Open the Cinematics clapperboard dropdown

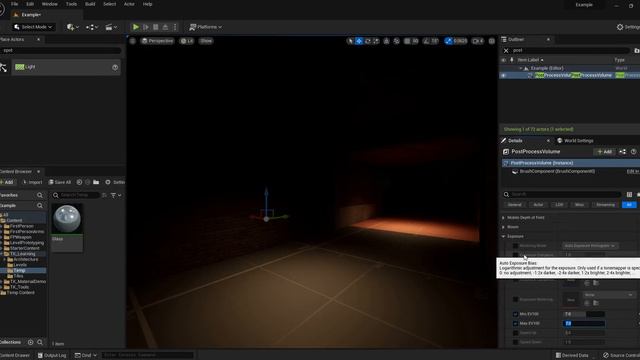coord(111,27)
